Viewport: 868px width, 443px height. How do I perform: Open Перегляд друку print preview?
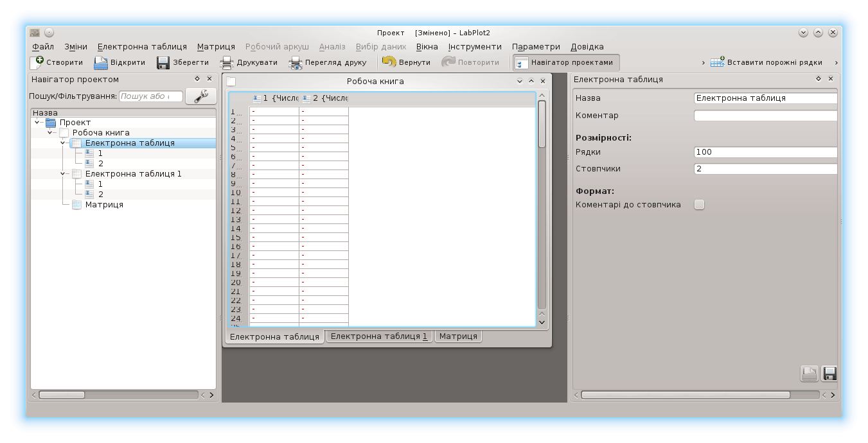click(295, 62)
